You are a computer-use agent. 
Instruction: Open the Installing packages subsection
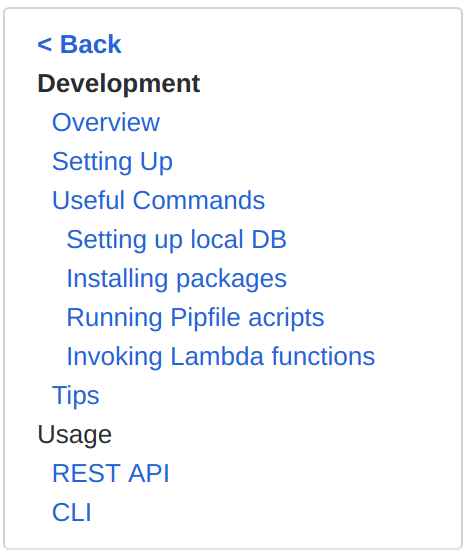tap(176, 279)
